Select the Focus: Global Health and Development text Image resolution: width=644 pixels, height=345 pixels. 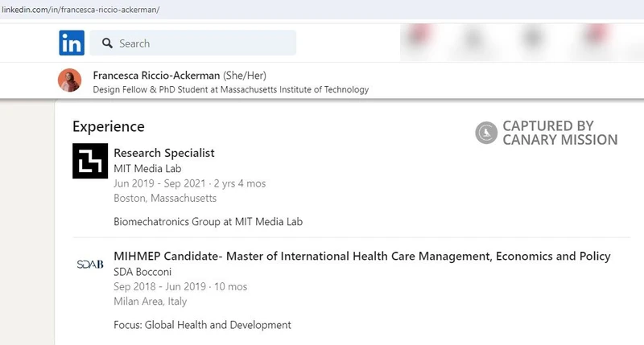[x=203, y=326]
